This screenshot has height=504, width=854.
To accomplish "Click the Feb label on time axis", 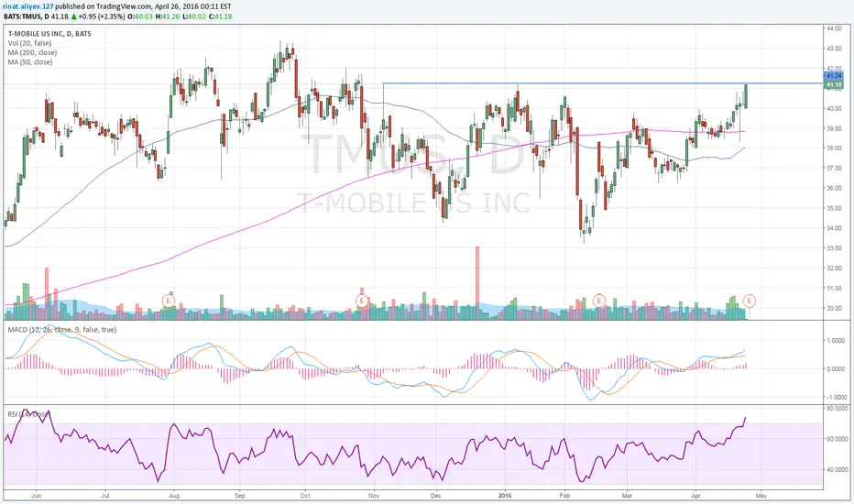I will pos(564,496).
